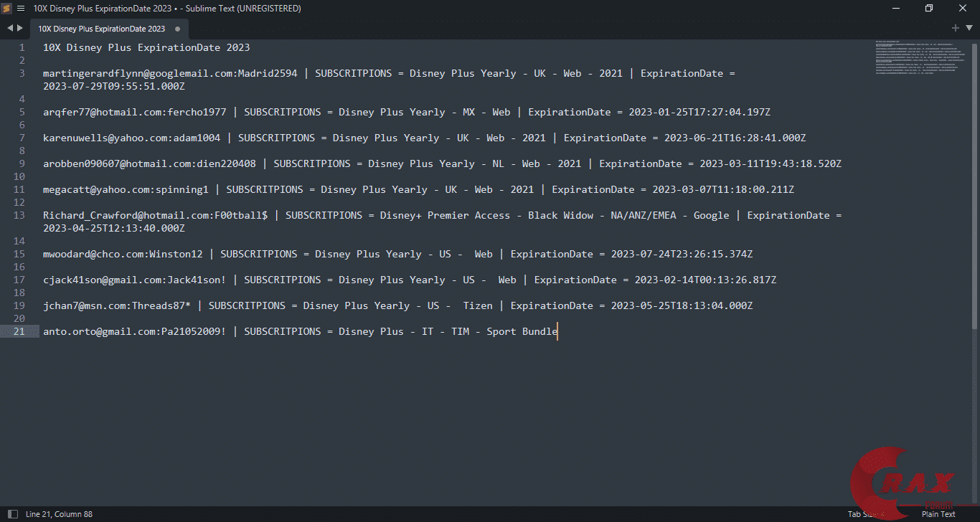
Task: Open the hamburger main menu
Action: pyautogui.click(x=20, y=9)
